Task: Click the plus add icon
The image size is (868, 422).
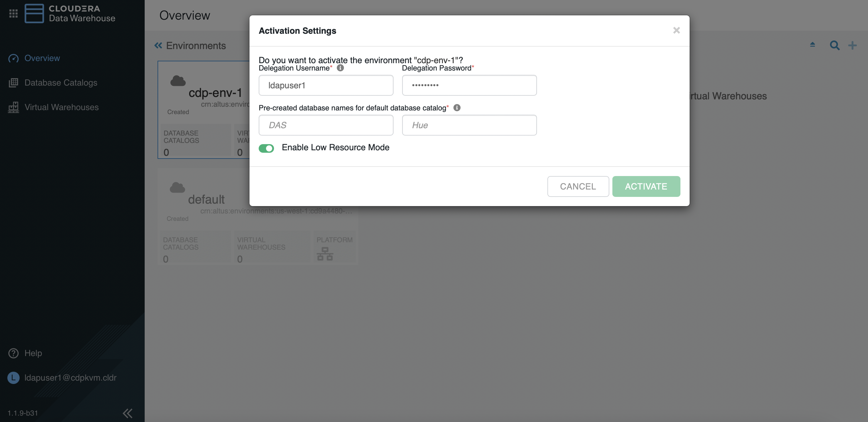Action: tap(852, 45)
